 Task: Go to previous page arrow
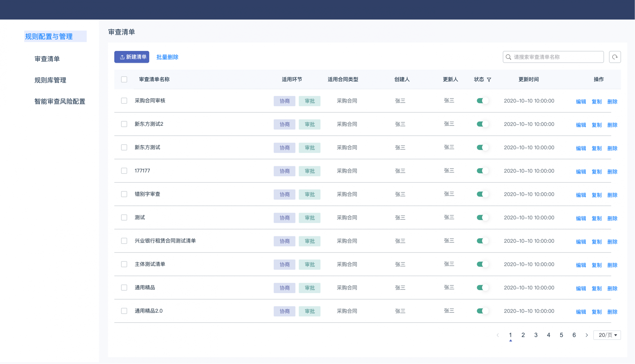pos(497,335)
